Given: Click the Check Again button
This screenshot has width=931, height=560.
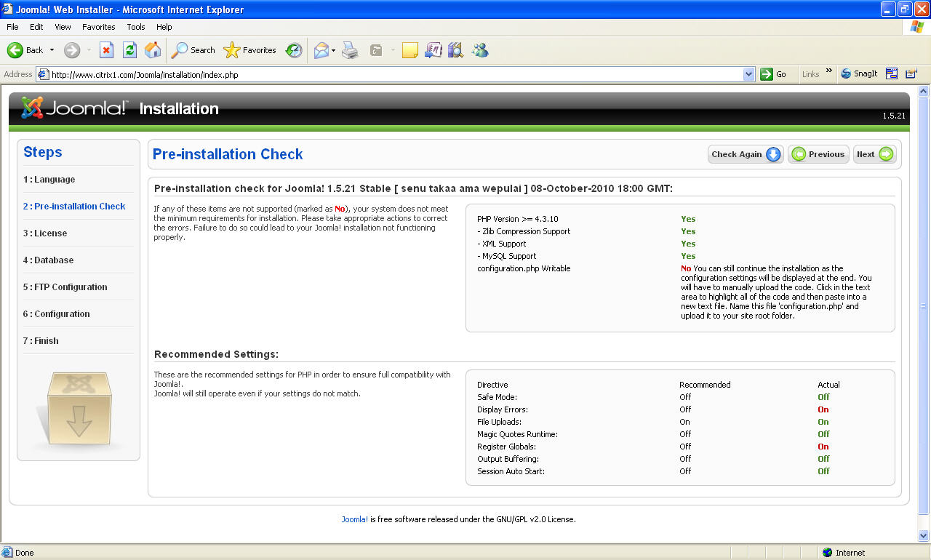Looking at the screenshot, I should (x=746, y=154).
